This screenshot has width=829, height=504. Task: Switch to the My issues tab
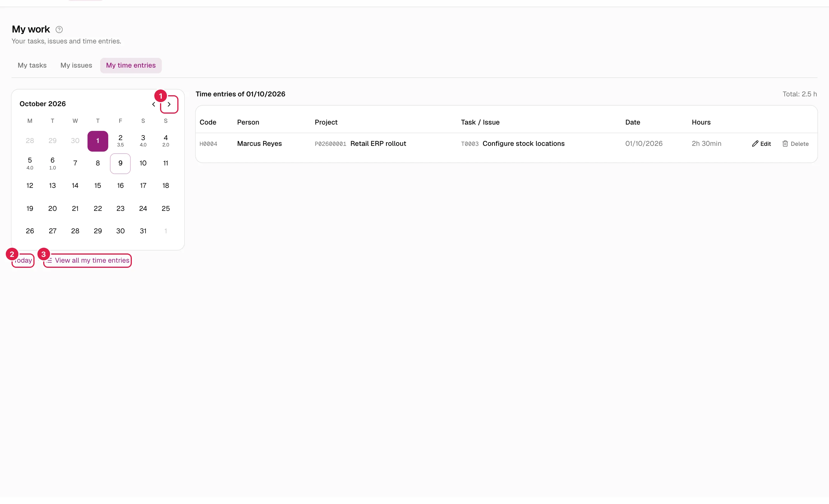[76, 65]
